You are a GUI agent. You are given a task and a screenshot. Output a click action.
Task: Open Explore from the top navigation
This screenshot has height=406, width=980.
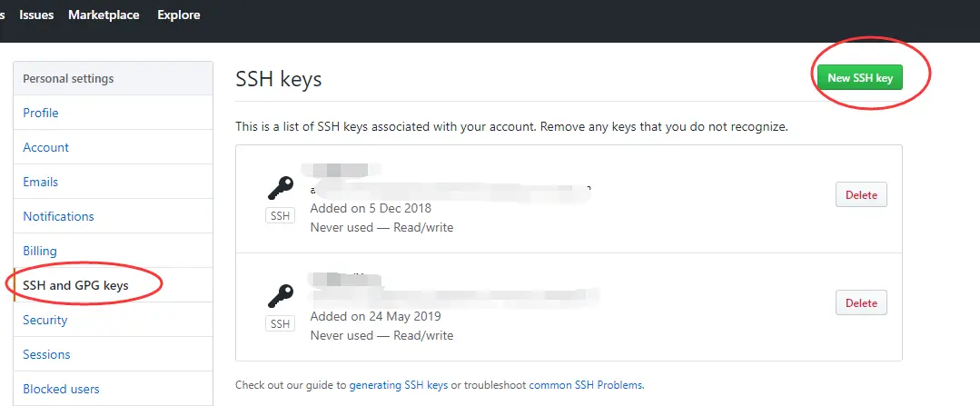click(179, 15)
